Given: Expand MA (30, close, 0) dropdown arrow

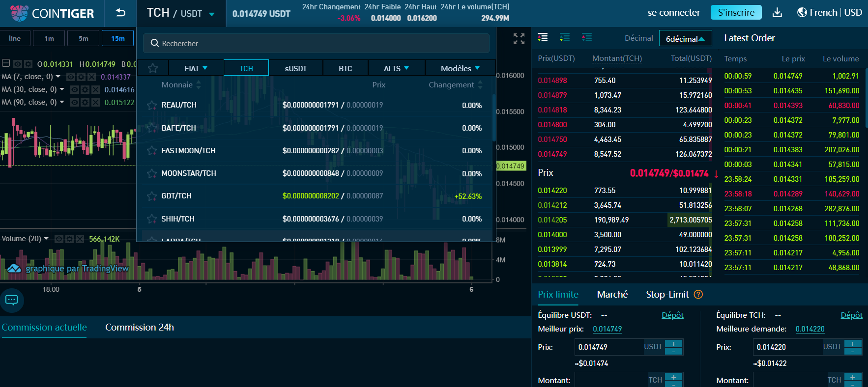Looking at the screenshot, I should coord(62,89).
